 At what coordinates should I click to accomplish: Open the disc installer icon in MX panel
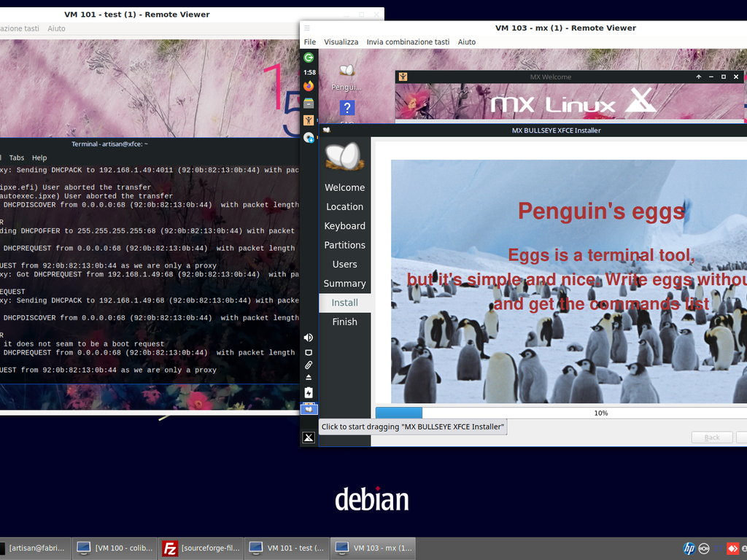click(x=309, y=138)
